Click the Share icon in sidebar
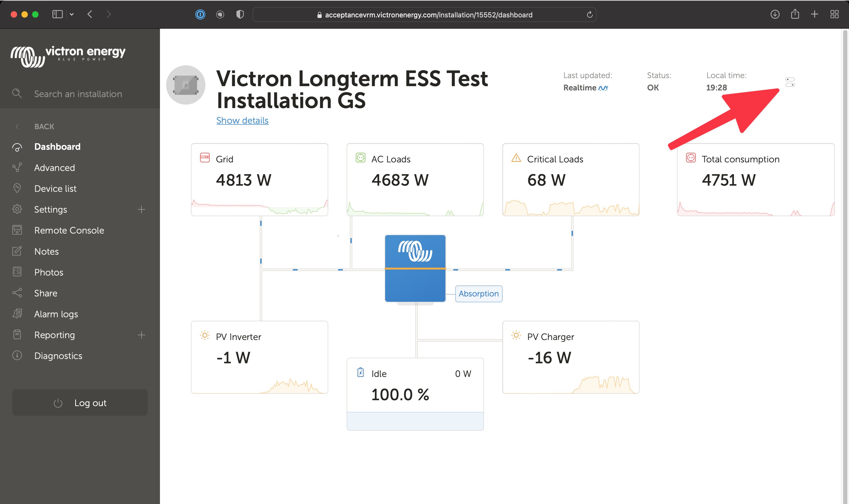Image resolution: width=849 pixels, height=504 pixels. coord(17,293)
